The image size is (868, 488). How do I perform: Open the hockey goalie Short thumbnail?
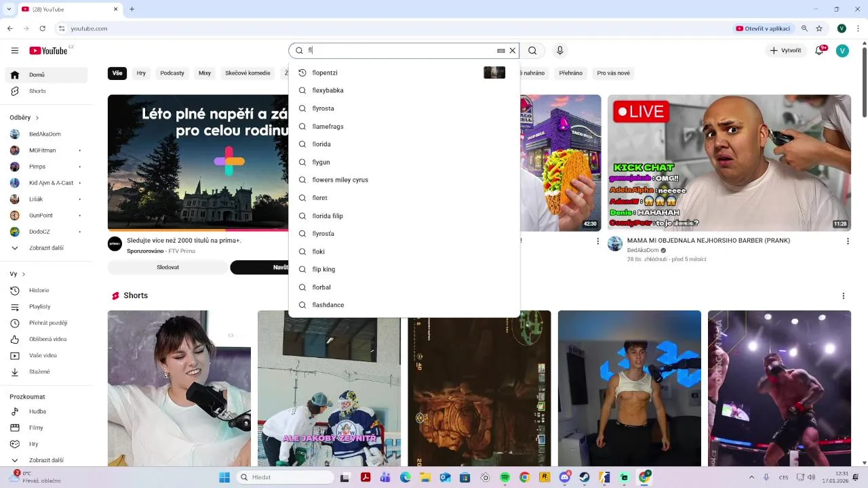329,388
